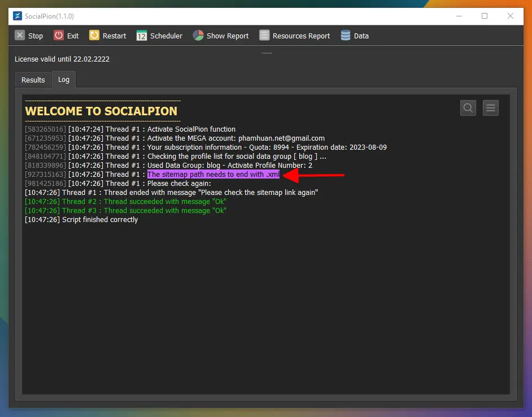Click the Restart label in the toolbar
The height and width of the screenshot is (417, 532).
coord(114,36)
